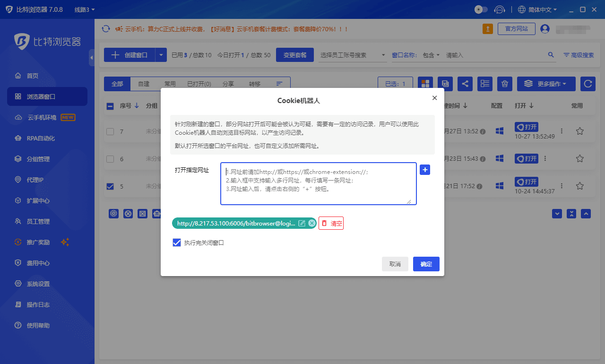Screen dimensions: 605x364
Task: Refresh the browser window list
Action: pos(588,84)
